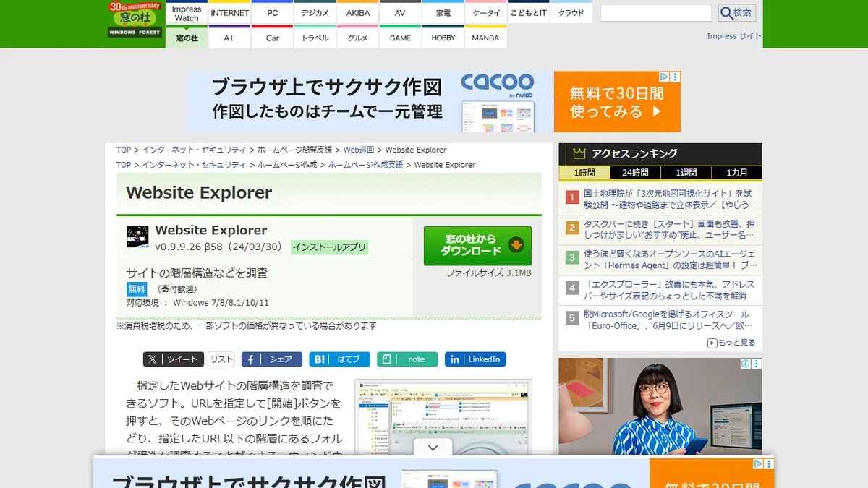Open the AKIBA tab
This screenshot has height=488, width=868.
358,13
